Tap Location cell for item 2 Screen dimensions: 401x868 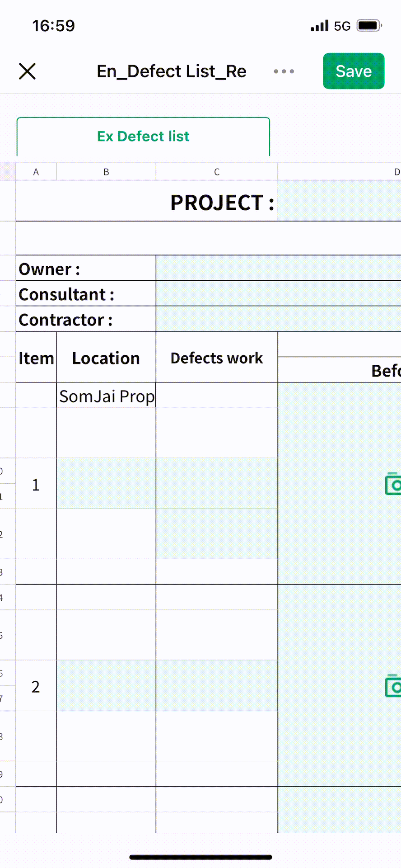click(x=106, y=685)
